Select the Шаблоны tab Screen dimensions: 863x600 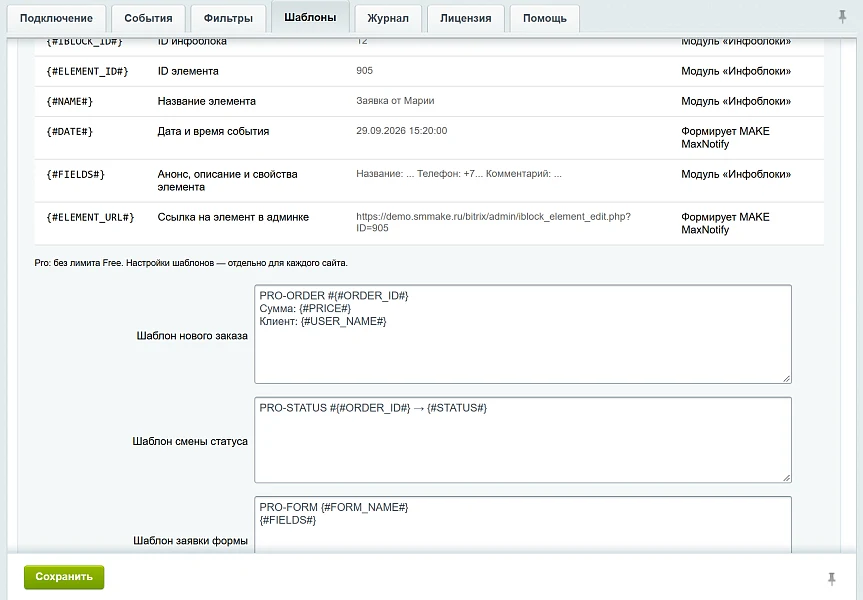pos(310,17)
